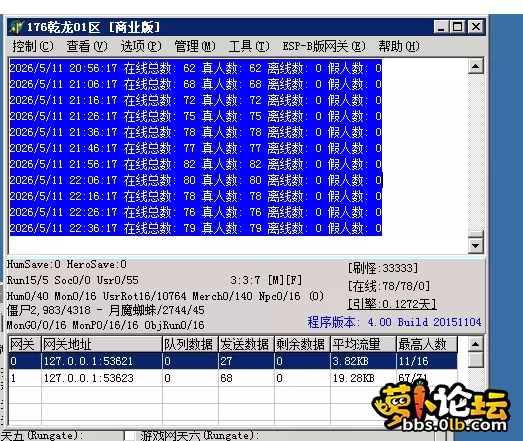Open the 工具(T) menu
The height and width of the screenshot is (441, 523).
249,46
